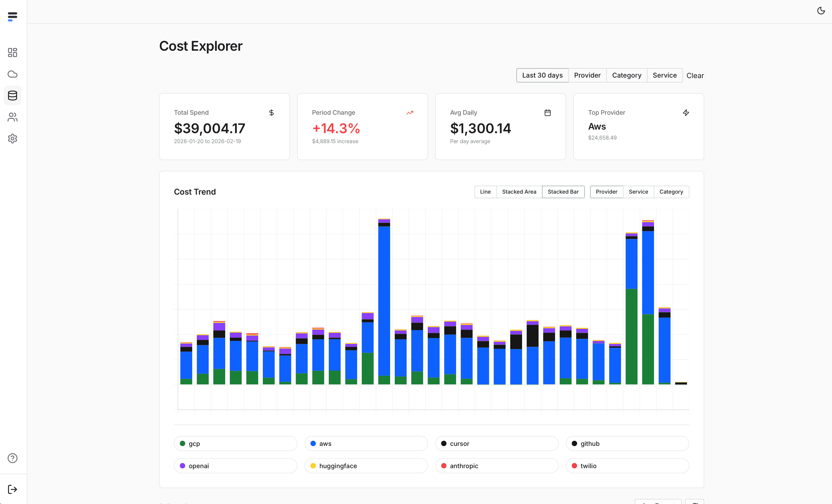Open the dashboard grid icon in sidebar
This screenshot has height=504, width=832.
click(x=13, y=53)
